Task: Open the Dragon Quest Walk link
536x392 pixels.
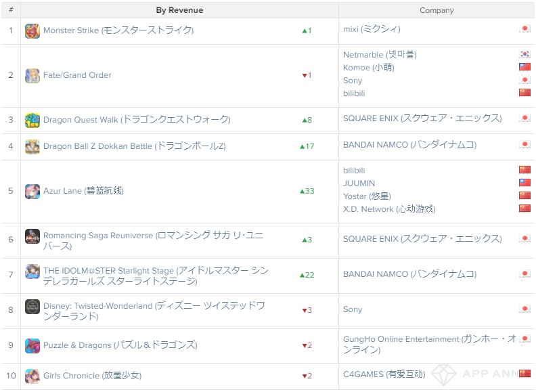Action: 137,120
